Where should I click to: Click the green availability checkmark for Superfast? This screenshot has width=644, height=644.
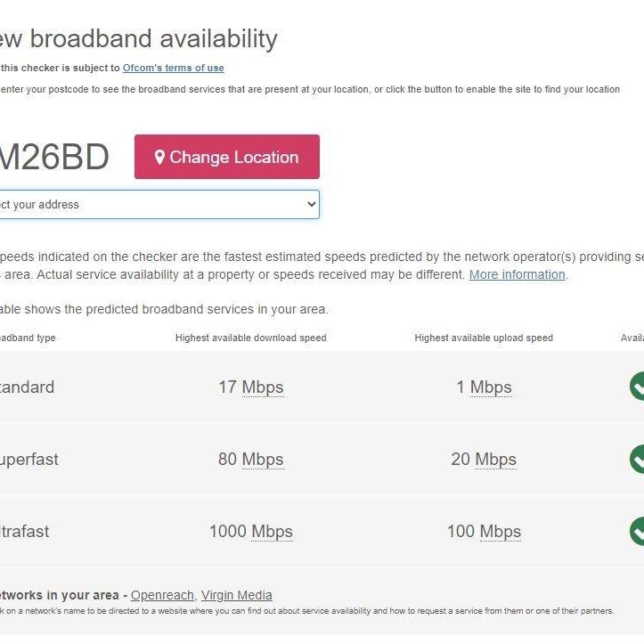pyautogui.click(x=637, y=459)
